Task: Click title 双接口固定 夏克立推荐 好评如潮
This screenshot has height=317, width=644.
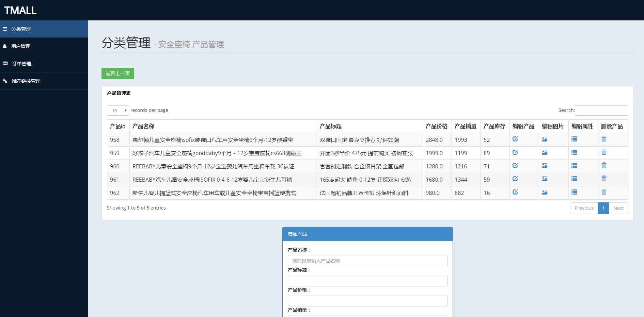Action: click(x=359, y=140)
